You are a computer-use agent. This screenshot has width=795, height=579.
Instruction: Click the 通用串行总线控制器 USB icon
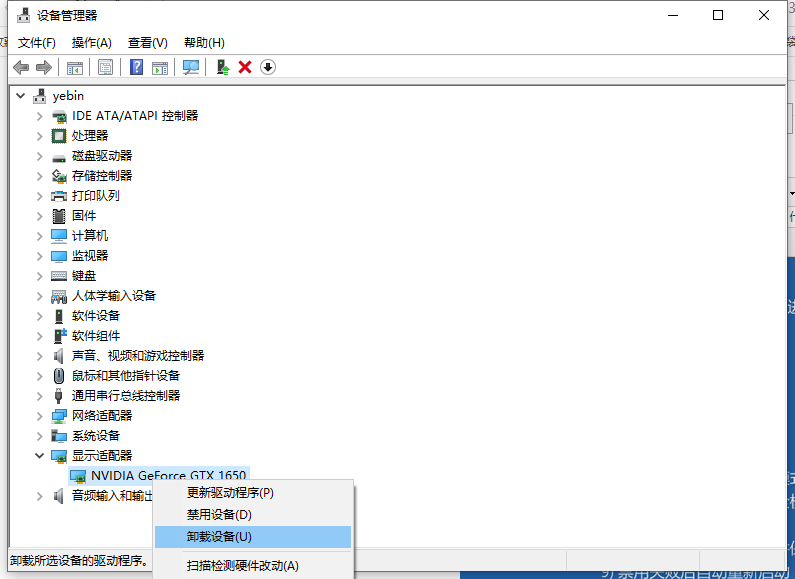pyautogui.click(x=59, y=395)
